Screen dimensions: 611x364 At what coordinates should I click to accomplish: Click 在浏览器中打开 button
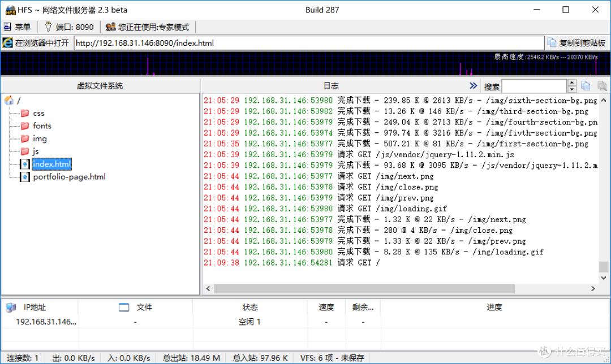[x=36, y=43]
